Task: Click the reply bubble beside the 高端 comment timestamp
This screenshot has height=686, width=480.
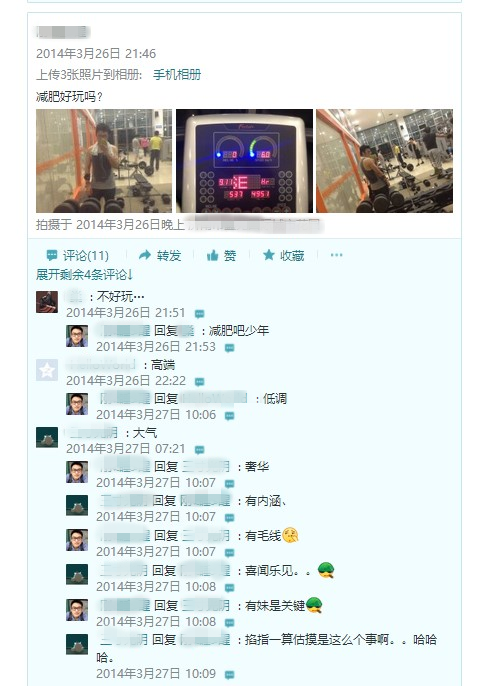Action: click(x=200, y=382)
